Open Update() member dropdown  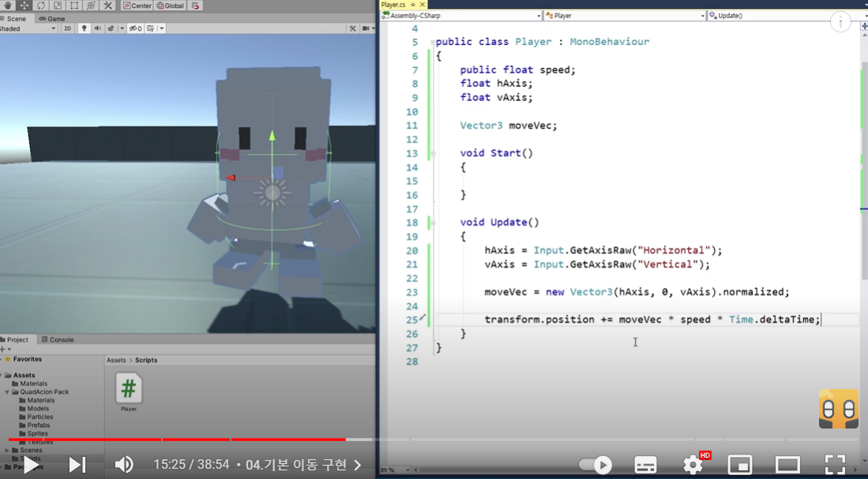pos(787,16)
